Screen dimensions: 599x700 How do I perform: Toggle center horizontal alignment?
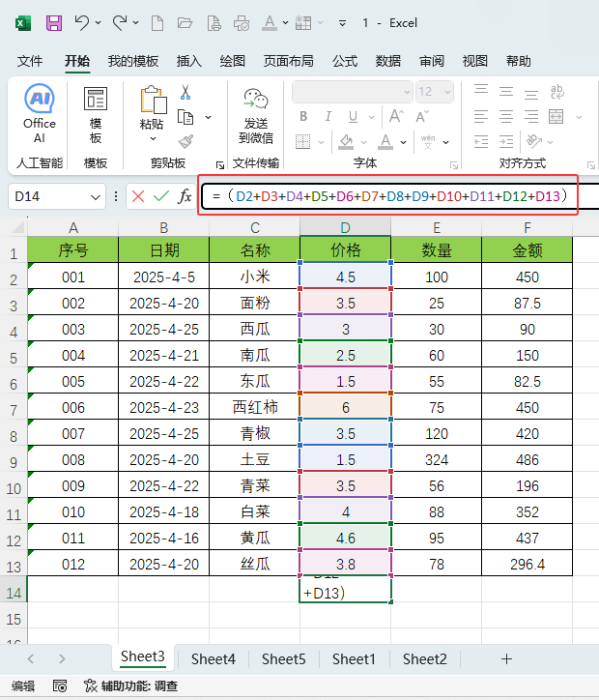(506, 117)
